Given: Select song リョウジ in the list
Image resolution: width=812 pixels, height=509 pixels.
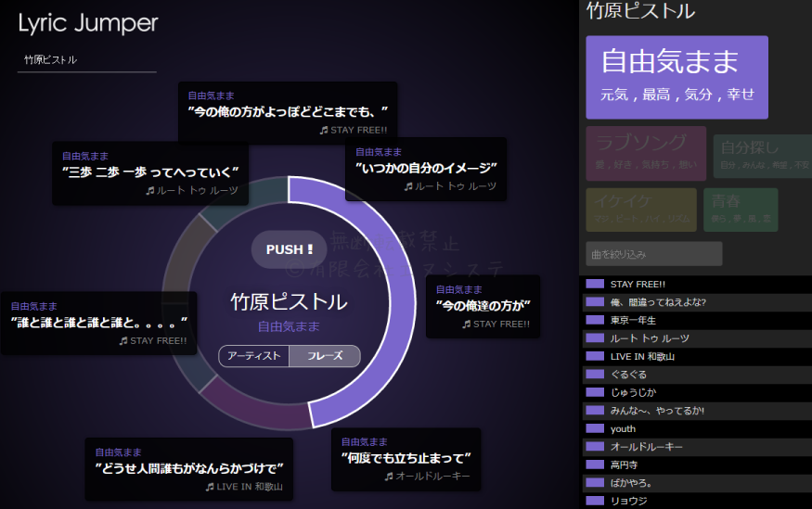Looking at the screenshot, I should [x=695, y=501].
